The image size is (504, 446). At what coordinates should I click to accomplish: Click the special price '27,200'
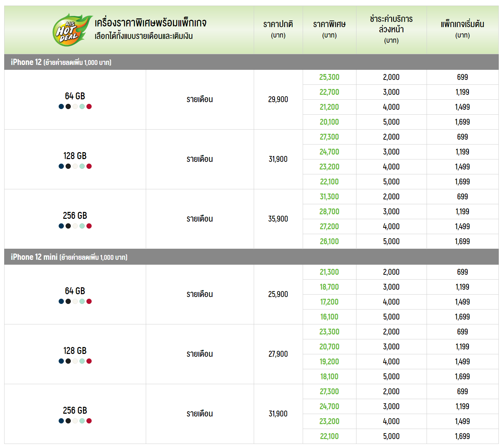[329, 226]
